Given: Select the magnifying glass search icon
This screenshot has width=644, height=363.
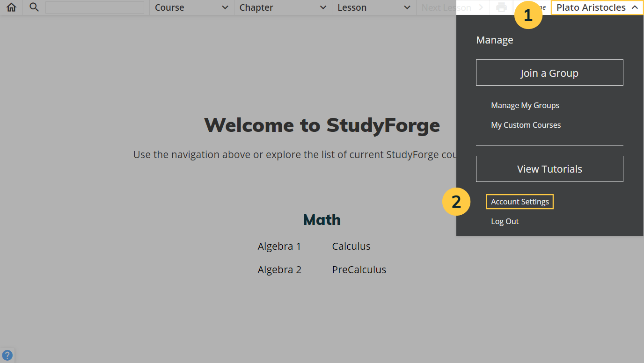Looking at the screenshot, I should 33,7.
